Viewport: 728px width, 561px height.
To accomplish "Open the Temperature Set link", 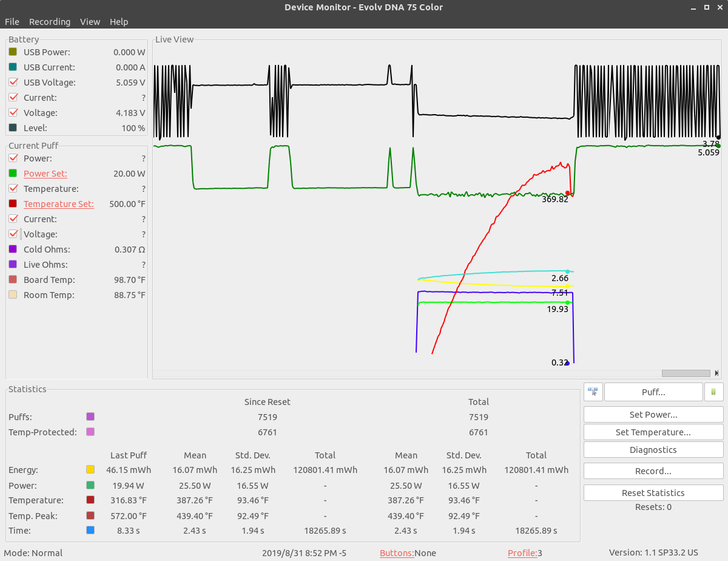I will [58, 204].
